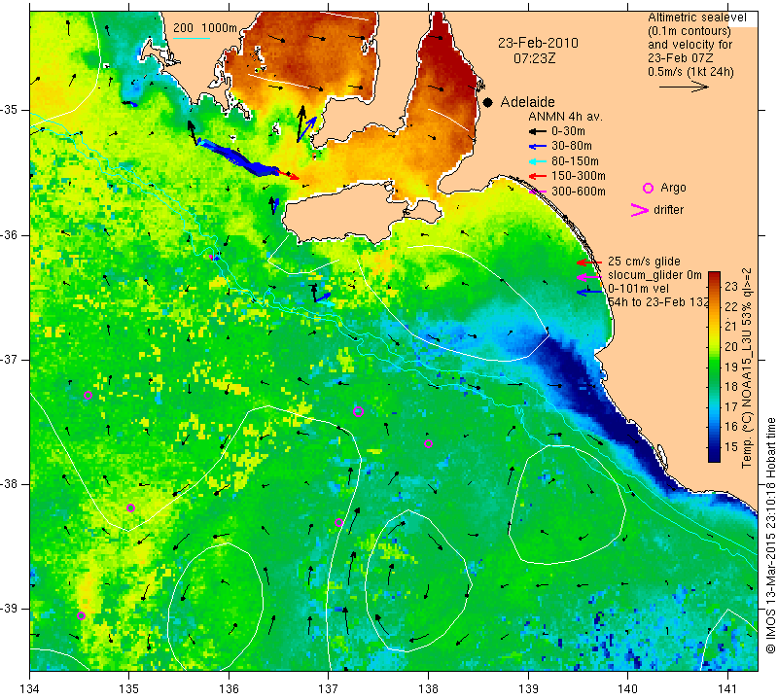Click the magenta slocum_glider arrow
This screenshot has width=778, height=700.
[589, 277]
